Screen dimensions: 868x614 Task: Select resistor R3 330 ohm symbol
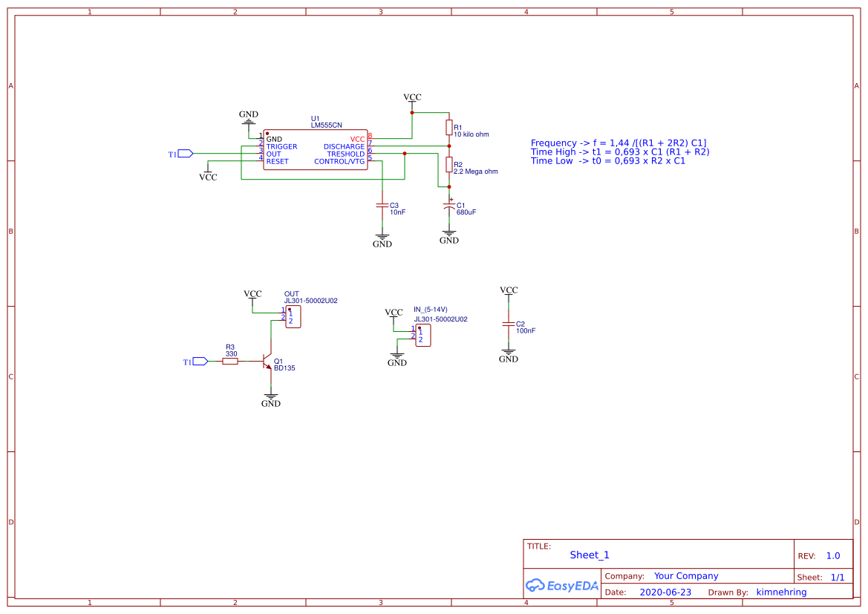pyautogui.click(x=231, y=362)
